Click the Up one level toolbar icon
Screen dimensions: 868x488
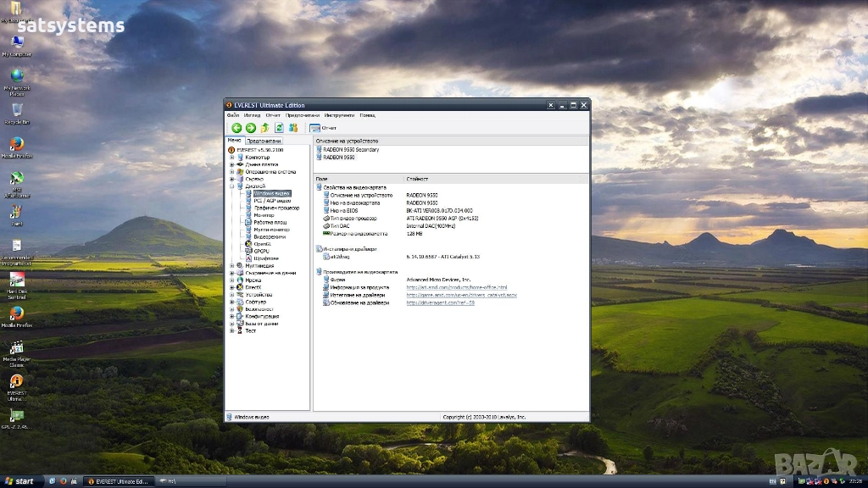click(264, 128)
